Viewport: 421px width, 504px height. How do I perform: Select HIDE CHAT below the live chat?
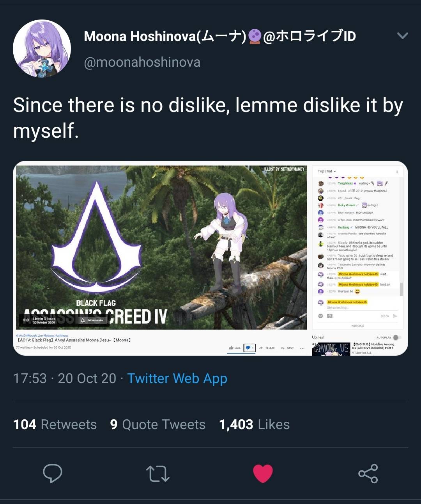358,325
